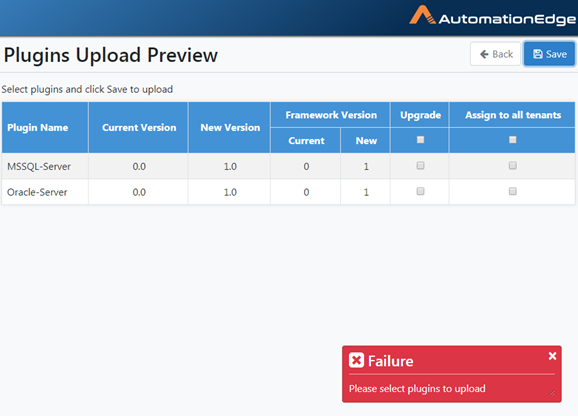Click the AutomationEdge logo icon
The width and height of the screenshot is (578, 416).
[422, 15]
